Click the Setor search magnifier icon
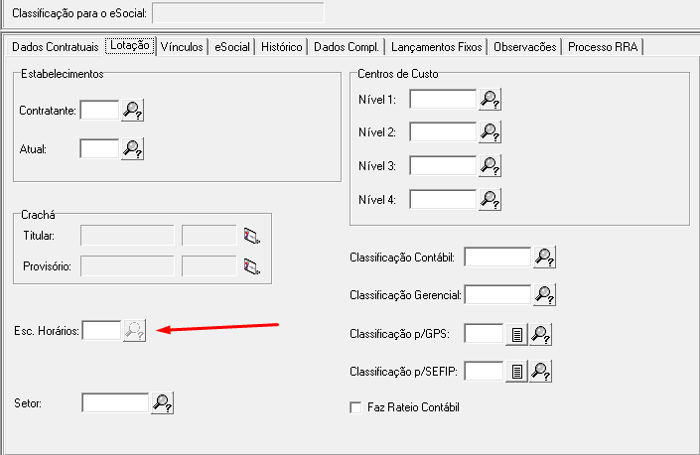Image resolution: width=700 pixels, height=455 pixels. (162, 403)
